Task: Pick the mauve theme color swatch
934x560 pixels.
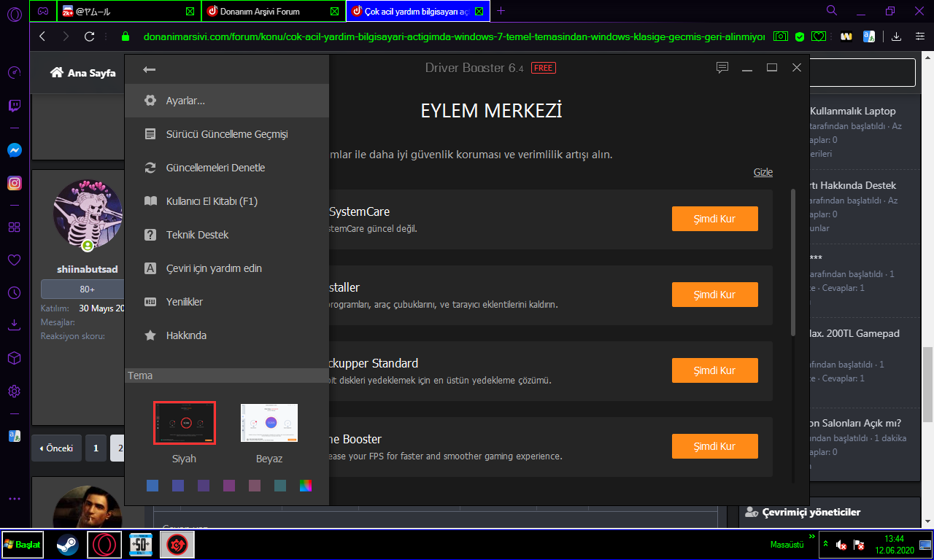Action: coord(255,486)
